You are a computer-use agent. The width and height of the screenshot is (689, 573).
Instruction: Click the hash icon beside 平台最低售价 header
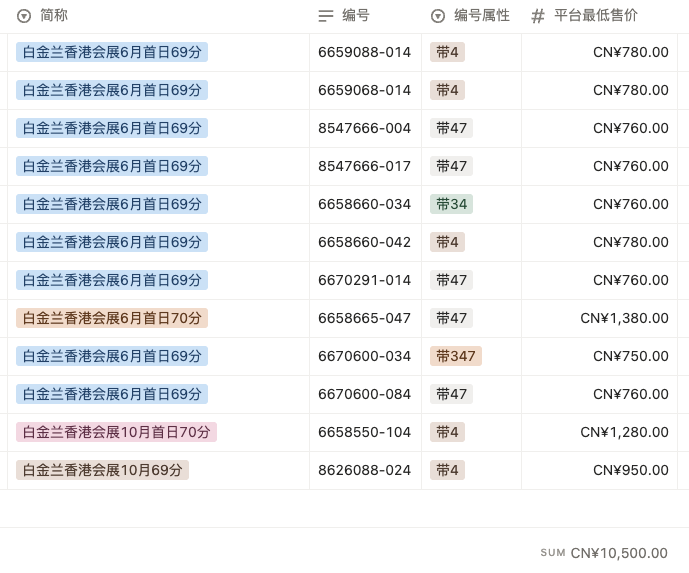pyautogui.click(x=538, y=16)
